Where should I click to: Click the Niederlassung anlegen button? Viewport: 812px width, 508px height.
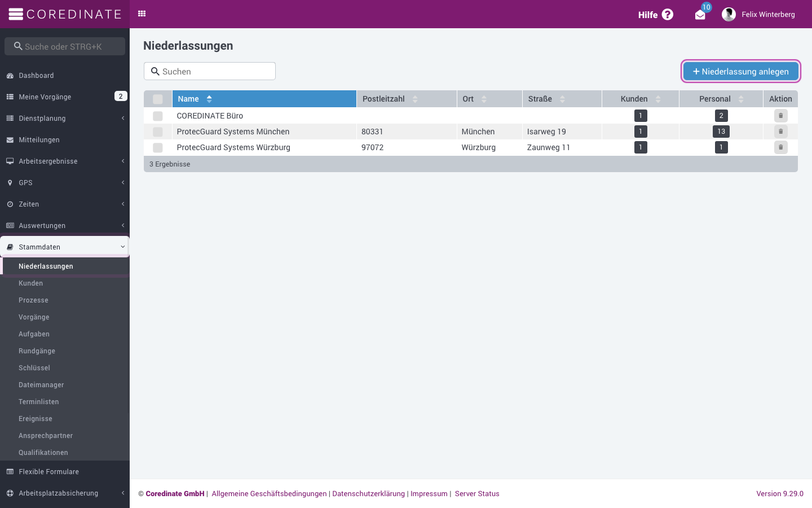click(740, 71)
